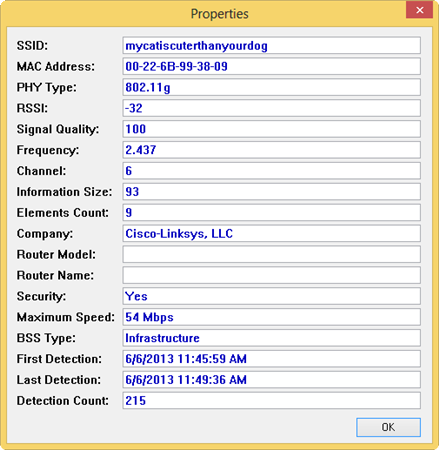Click the Signal Quality field
The width and height of the screenshot is (439, 450).
click(x=271, y=129)
